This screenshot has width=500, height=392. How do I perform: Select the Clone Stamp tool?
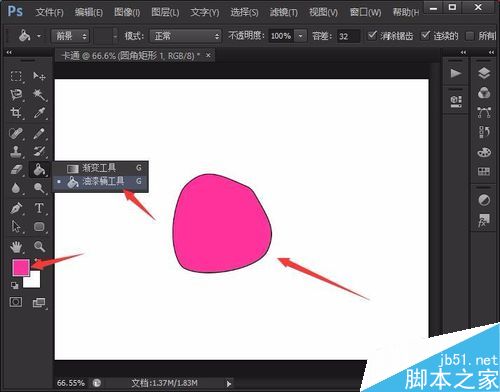click(x=16, y=152)
